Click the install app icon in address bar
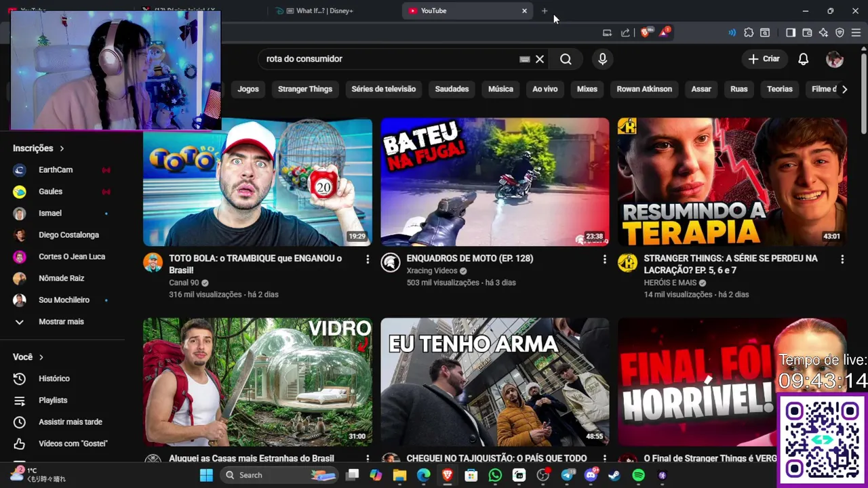Image resolution: width=868 pixels, height=488 pixels. pos(607,33)
